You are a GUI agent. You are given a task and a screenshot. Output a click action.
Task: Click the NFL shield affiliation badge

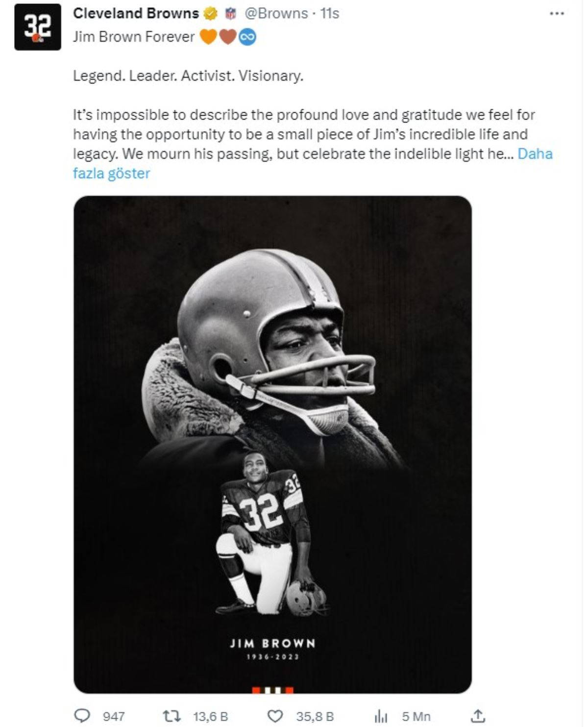(x=230, y=14)
